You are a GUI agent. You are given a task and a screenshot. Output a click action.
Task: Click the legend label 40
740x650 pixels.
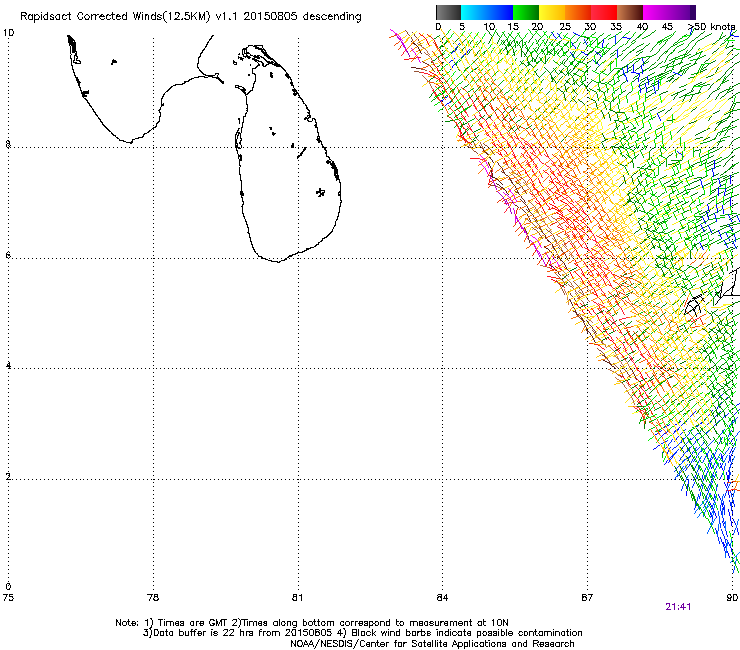pos(642,27)
